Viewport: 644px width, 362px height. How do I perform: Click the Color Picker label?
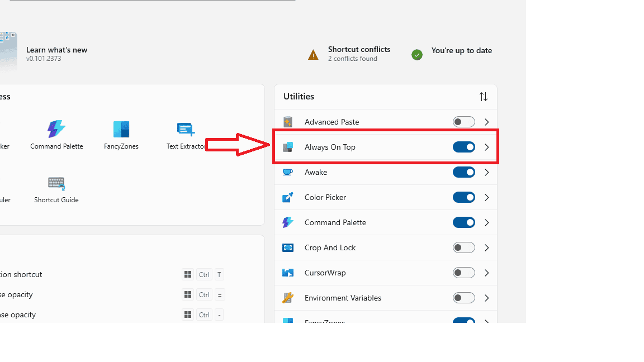click(x=325, y=197)
